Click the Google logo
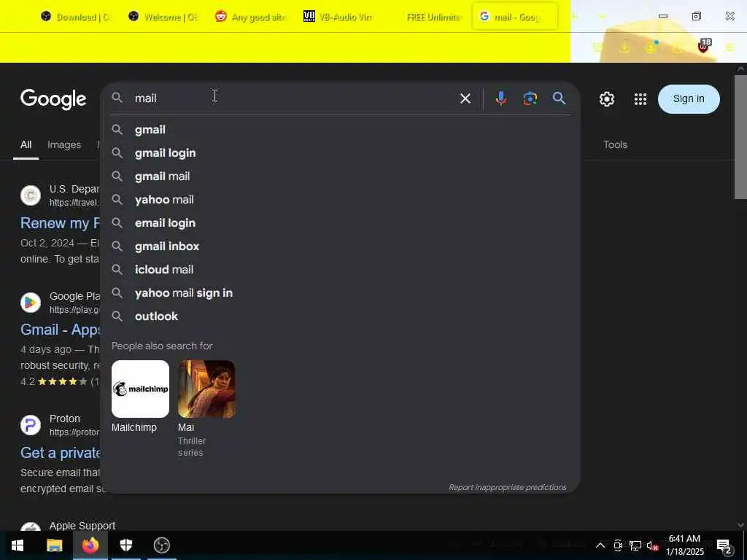Viewport: 747px width, 560px height. (53, 99)
